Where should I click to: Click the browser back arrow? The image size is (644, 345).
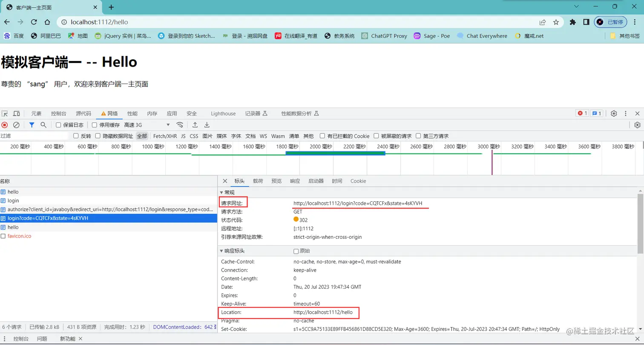click(x=7, y=22)
